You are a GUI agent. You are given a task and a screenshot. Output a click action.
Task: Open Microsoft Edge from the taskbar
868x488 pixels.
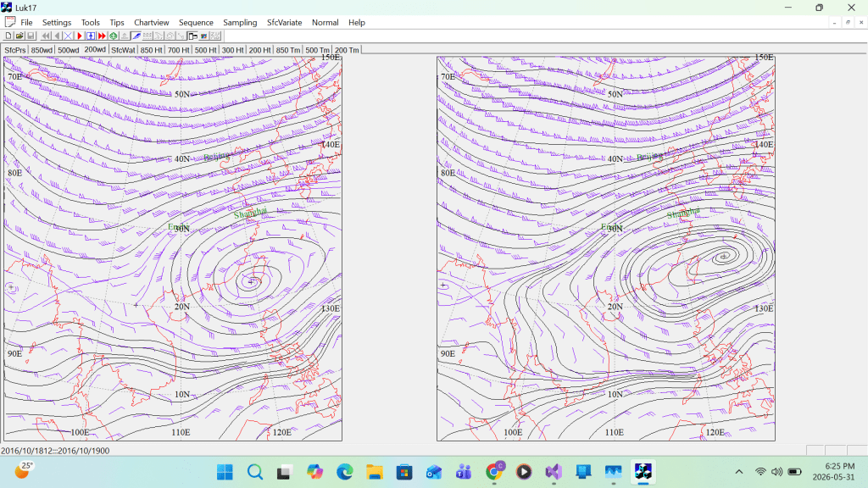pyautogui.click(x=344, y=472)
